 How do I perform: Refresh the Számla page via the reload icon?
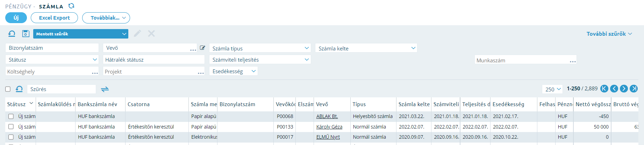71,6
